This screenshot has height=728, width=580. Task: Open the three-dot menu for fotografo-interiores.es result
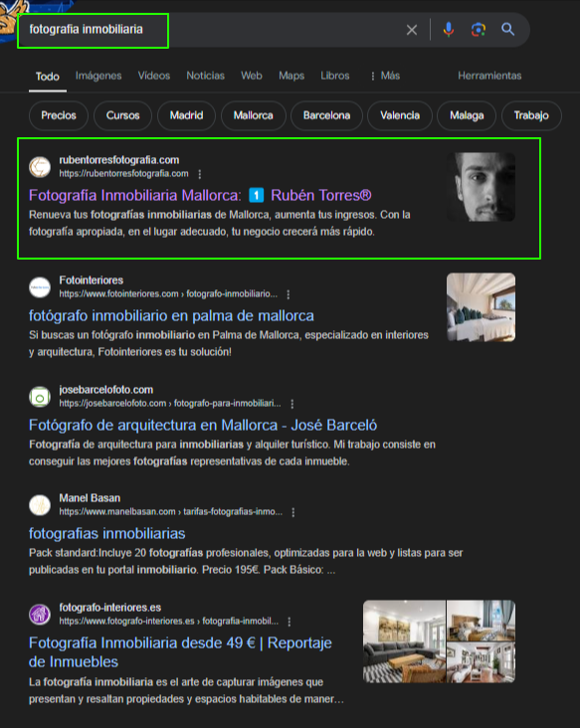(x=290, y=622)
